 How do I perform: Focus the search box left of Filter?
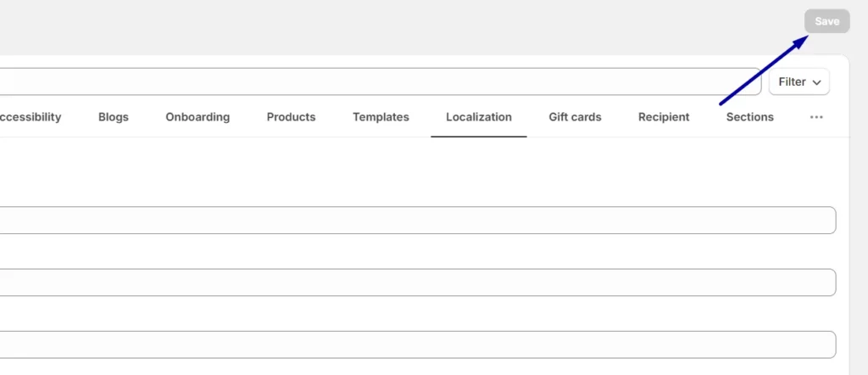pos(381,82)
